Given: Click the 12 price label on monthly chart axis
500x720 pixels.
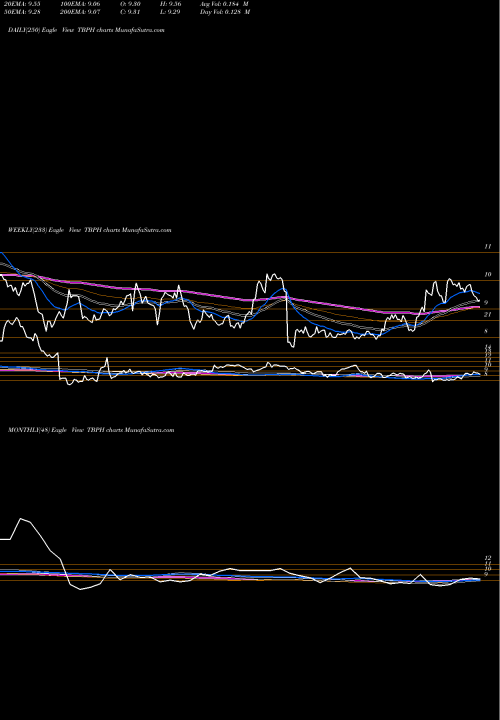Looking at the screenshot, I should coord(488,558).
